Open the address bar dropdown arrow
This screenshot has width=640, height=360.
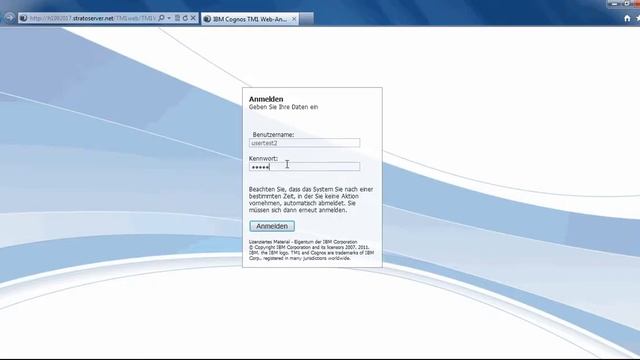coord(169,18)
